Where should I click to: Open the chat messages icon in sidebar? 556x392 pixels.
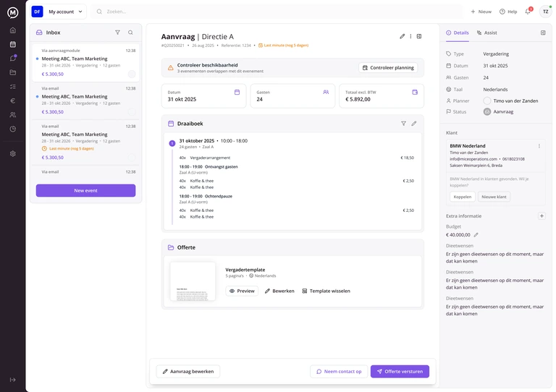[13, 58]
